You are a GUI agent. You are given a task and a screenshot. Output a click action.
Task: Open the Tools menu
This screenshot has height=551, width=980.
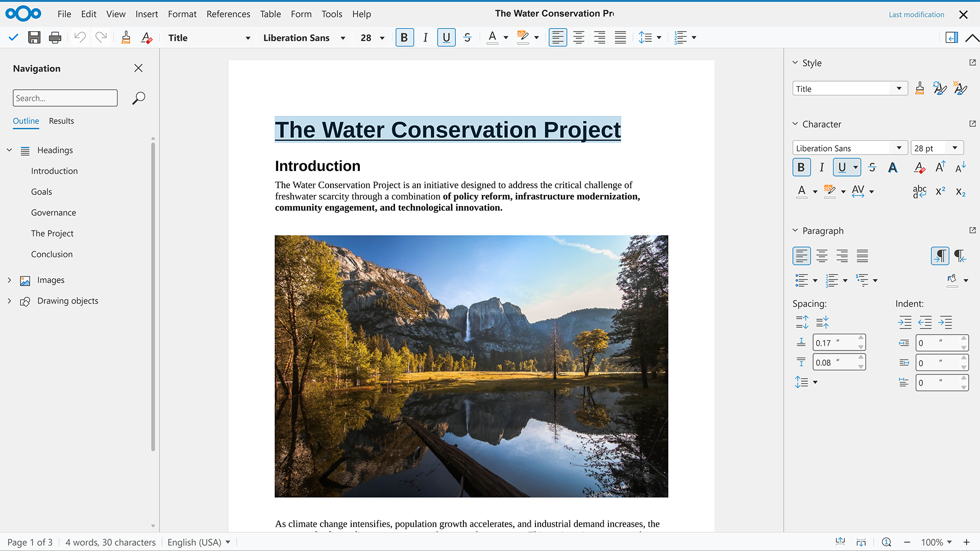tap(332, 14)
